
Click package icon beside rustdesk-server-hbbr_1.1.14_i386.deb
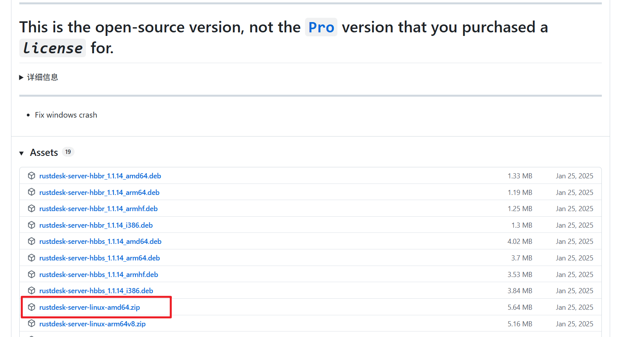click(32, 225)
